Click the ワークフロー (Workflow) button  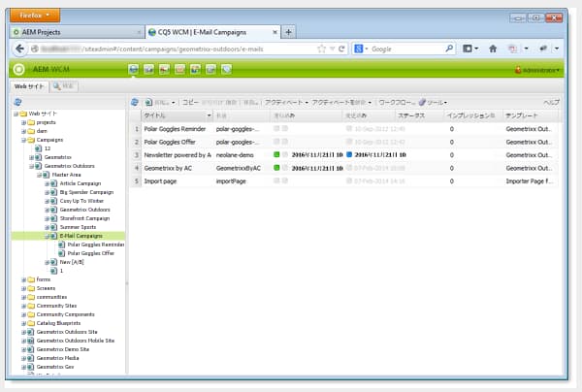(397, 103)
